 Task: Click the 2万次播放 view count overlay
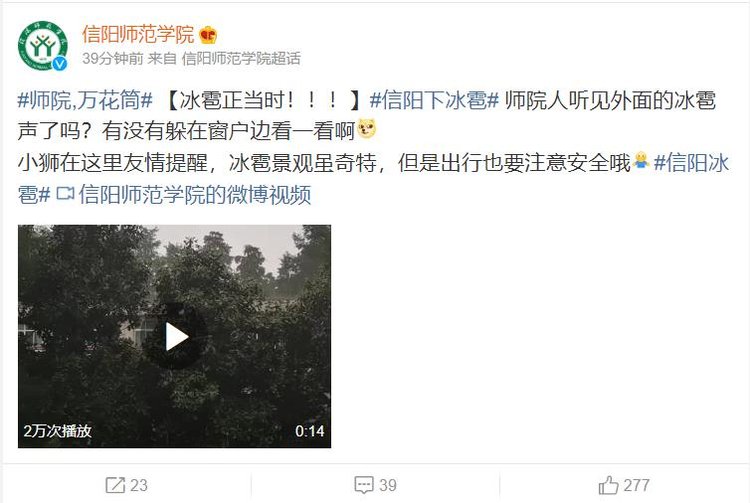pos(57,431)
